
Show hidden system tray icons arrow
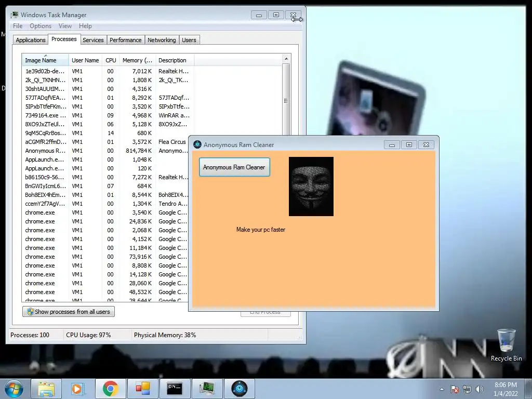pyautogui.click(x=442, y=389)
